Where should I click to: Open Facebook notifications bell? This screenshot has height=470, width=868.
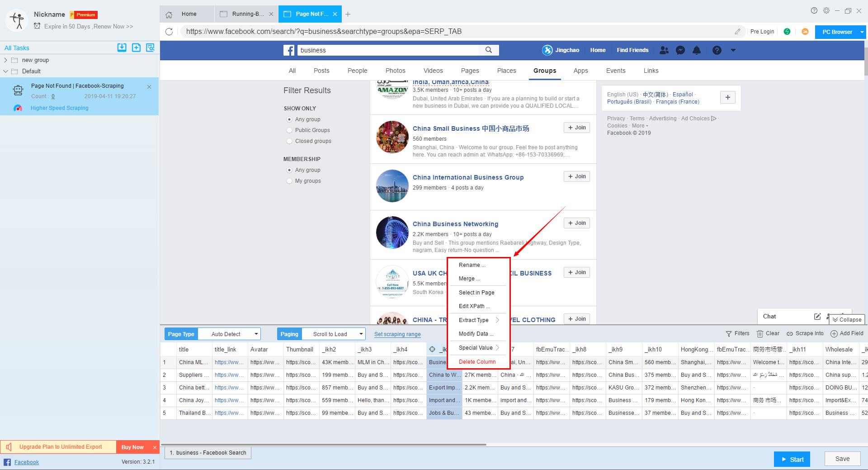[x=697, y=50]
